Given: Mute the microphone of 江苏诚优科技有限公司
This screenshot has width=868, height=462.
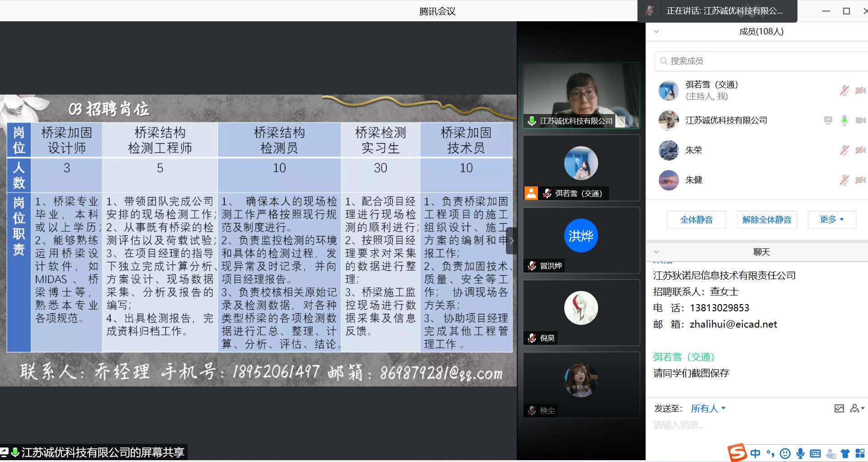Looking at the screenshot, I should (844, 120).
